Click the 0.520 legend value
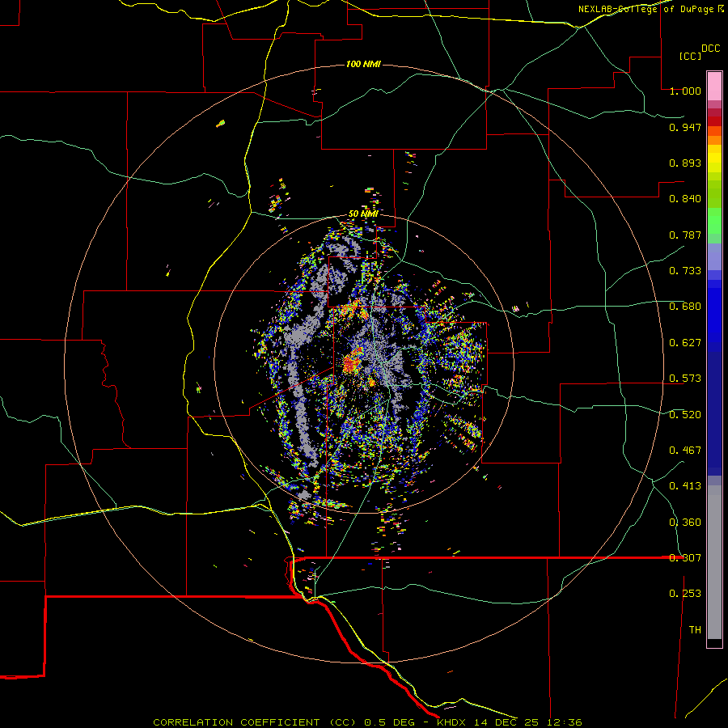 pyautogui.click(x=685, y=415)
